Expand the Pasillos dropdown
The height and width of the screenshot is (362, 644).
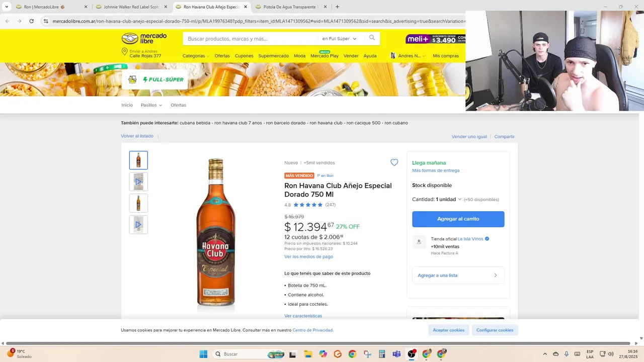click(x=151, y=105)
